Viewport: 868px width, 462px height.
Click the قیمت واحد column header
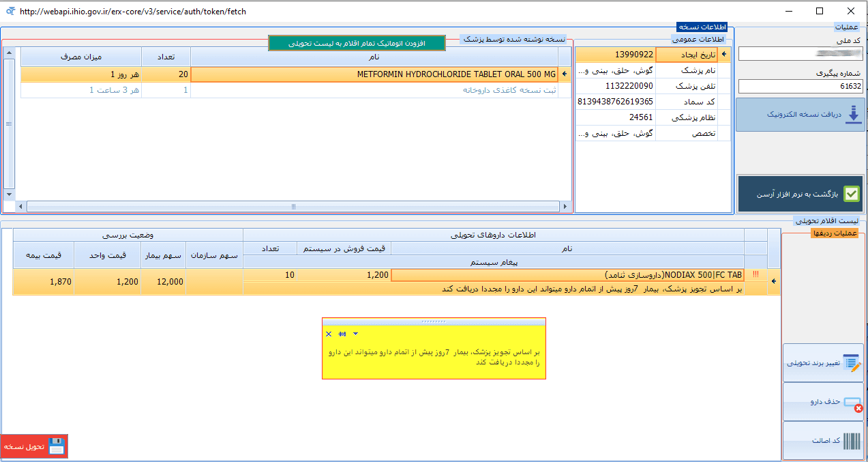(x=108, y=255)
